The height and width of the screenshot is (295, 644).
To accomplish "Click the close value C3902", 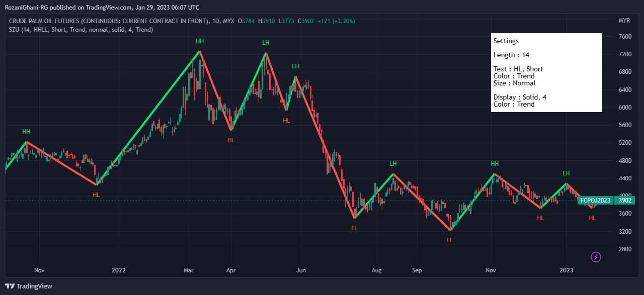I will [306, 21].
